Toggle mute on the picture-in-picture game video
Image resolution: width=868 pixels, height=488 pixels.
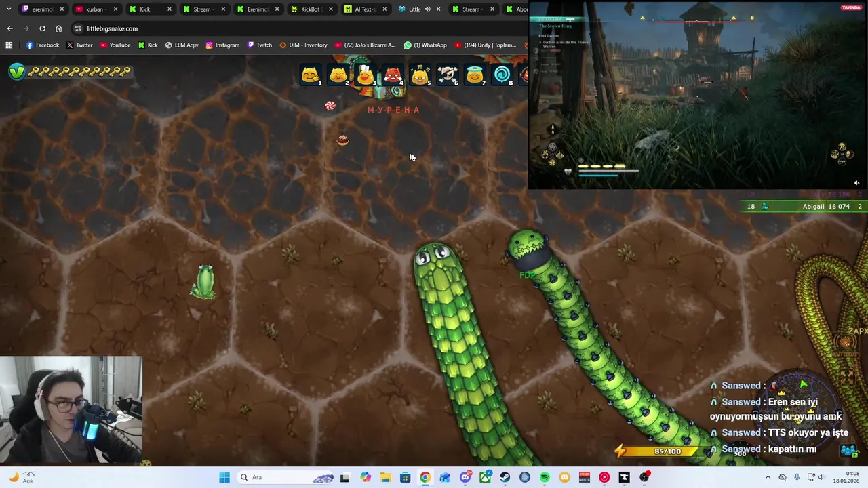pyautogui.click(x=856, y=182)
